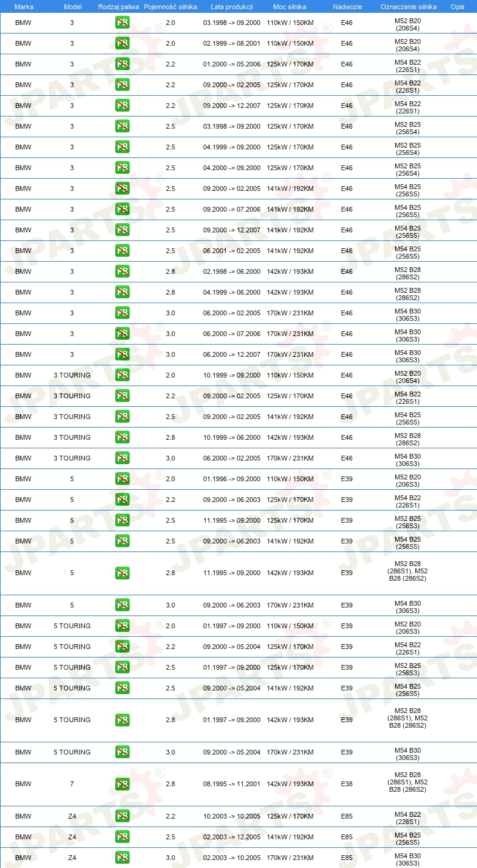Click fuel icon in 01.2000 -> 05.2006 row
477x868 pixels.
122,64
